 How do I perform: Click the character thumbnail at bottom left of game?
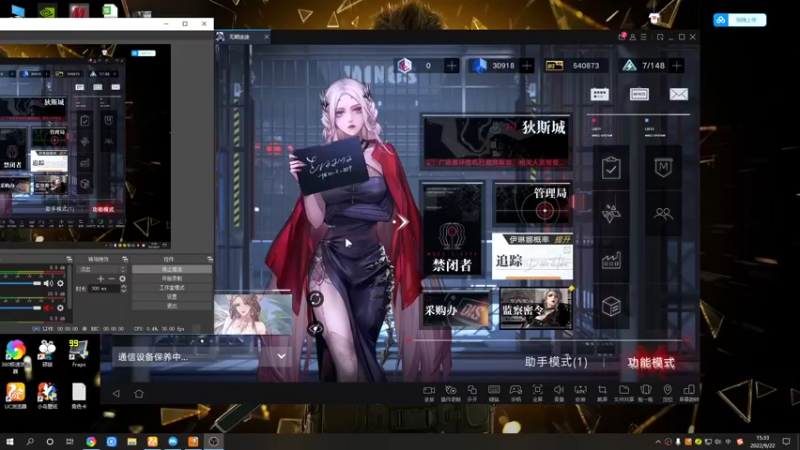pos(253,314)
